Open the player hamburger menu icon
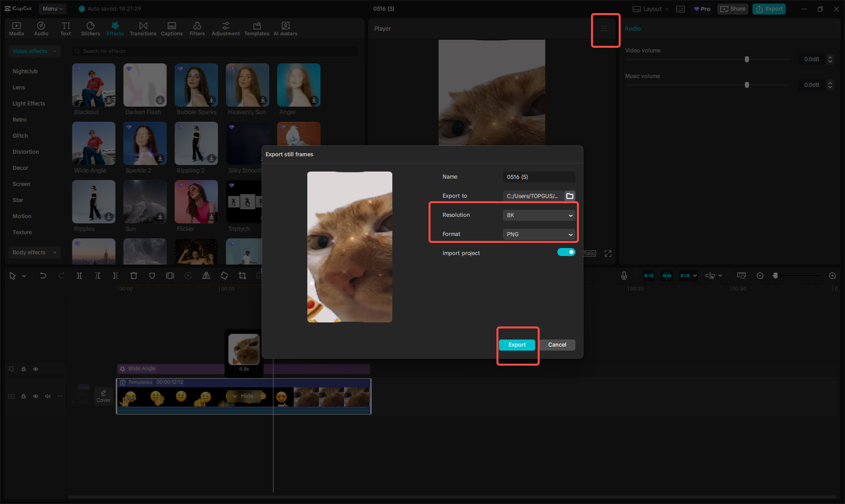Viewport: 845px width, 504px height. click(x=604, y=29)
